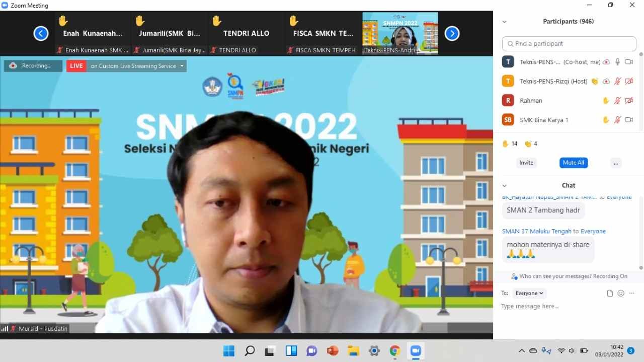Toggle Rahman's muted microphone icon
The height and width of the screenshot is (362, 644).
(617, 101)
